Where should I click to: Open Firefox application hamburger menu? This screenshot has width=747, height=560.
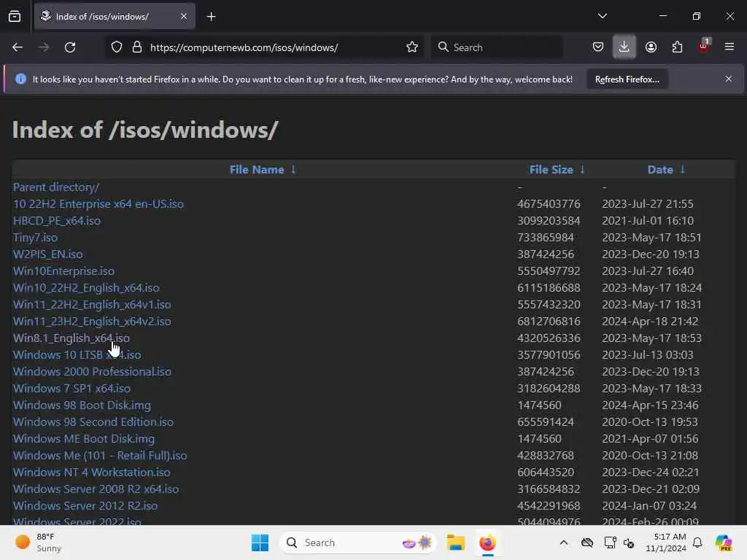[x=729, y=47]
